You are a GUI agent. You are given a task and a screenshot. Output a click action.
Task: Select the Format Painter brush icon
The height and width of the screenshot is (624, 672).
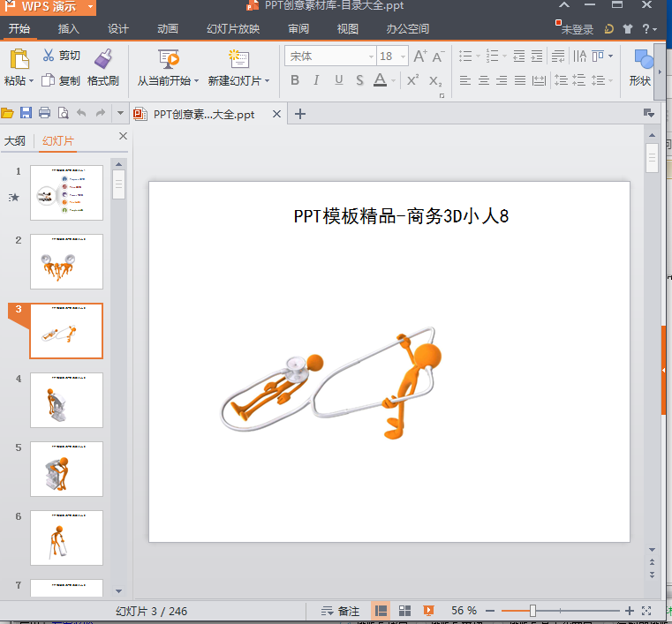(x=103, y=58)
